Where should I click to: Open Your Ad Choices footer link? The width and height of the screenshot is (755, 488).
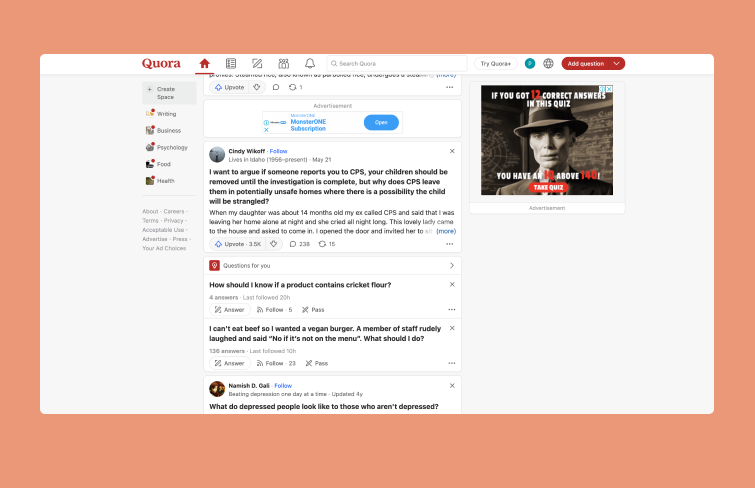click(164, 248)
